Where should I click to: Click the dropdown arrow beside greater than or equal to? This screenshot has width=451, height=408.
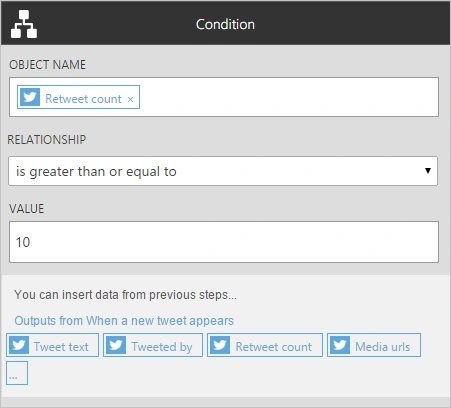click(x=428, y=171)
